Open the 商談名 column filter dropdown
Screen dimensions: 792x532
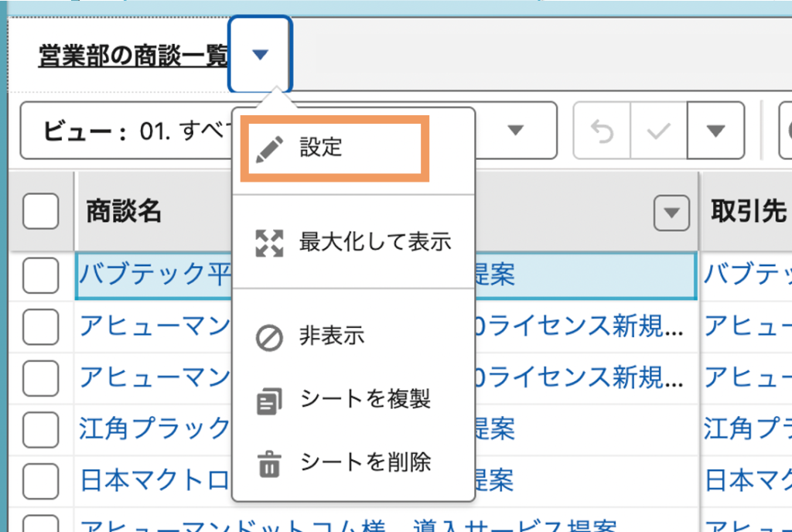point(671,213)
